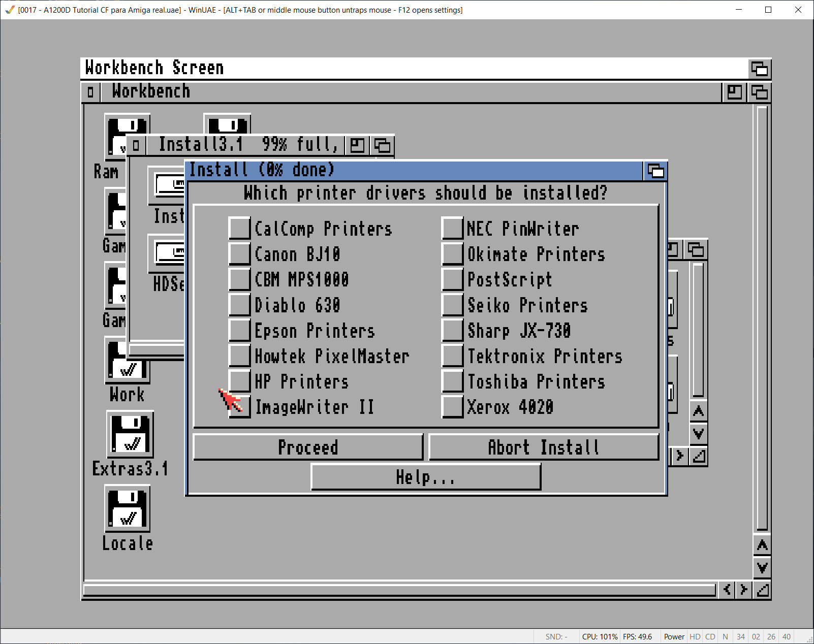Check the HP Printers driver box
Image resolution: width=814 pixels, height=644 pixels.
(x=239, y=381)
